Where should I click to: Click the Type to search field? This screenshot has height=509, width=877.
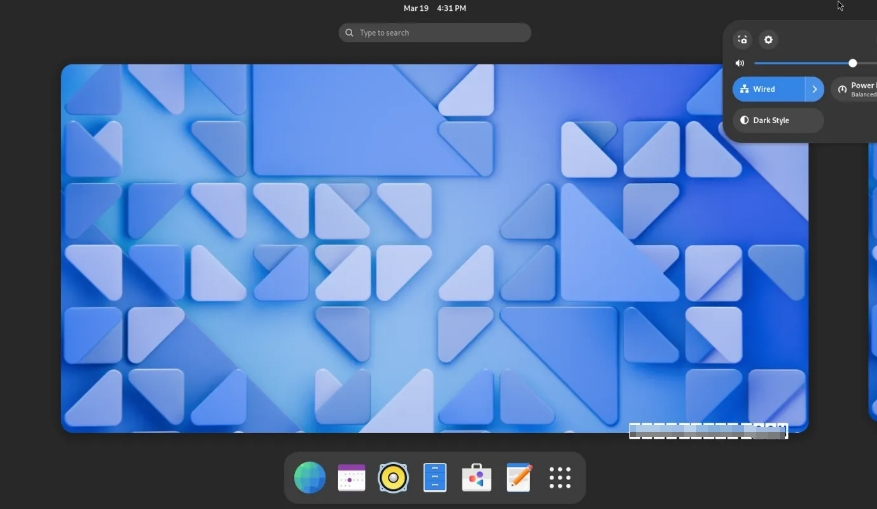coord(435,32)
